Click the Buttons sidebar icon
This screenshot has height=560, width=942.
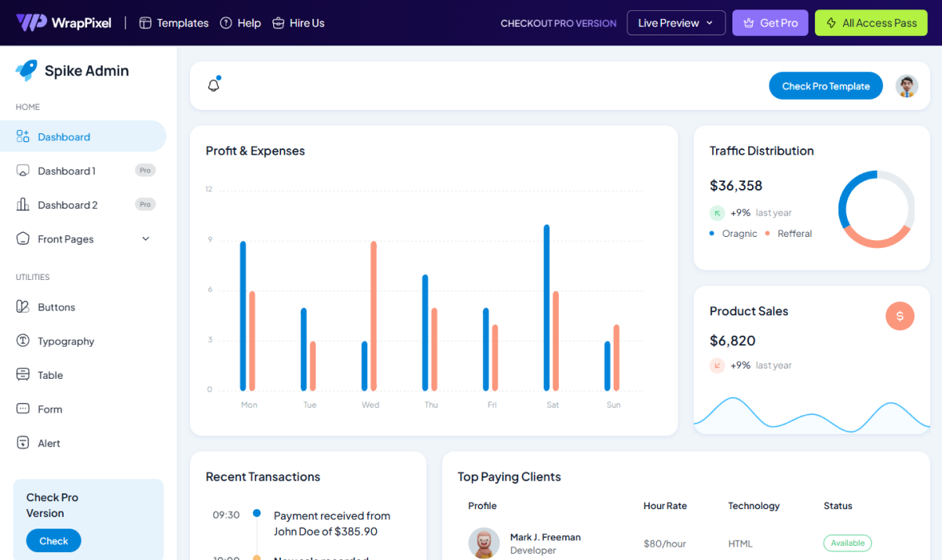(x=23, y=307)
